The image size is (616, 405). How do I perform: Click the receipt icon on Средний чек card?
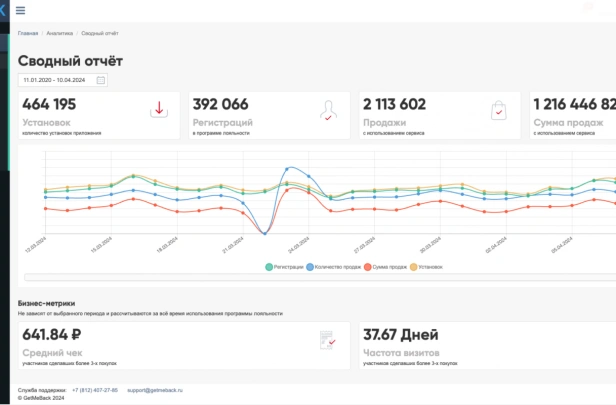coord(327,340)
